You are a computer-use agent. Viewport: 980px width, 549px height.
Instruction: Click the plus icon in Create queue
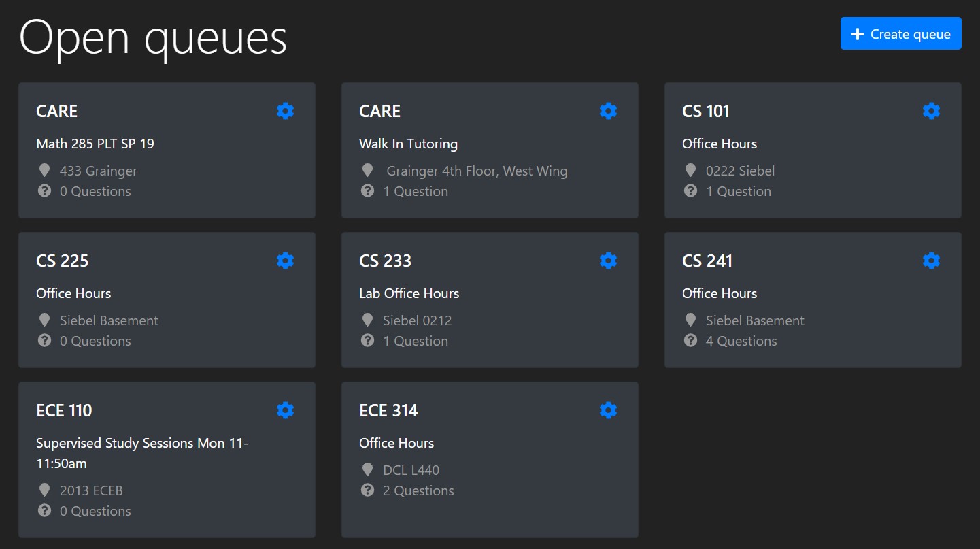(858, 34)
